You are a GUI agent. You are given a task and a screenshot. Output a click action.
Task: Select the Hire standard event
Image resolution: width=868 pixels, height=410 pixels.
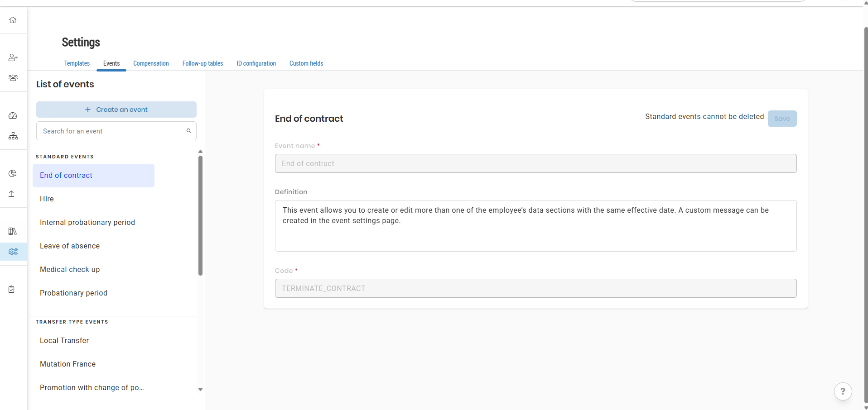[x=47, y=199]
